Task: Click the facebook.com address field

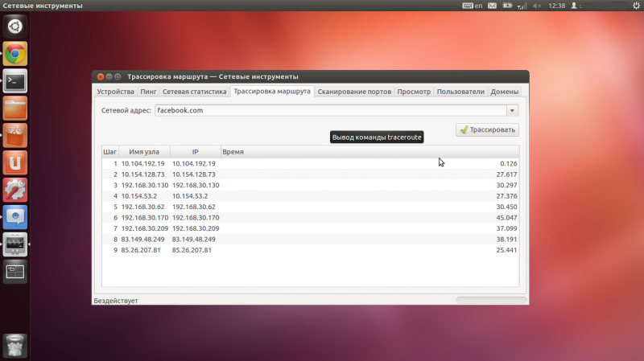Action: (330, 111)
